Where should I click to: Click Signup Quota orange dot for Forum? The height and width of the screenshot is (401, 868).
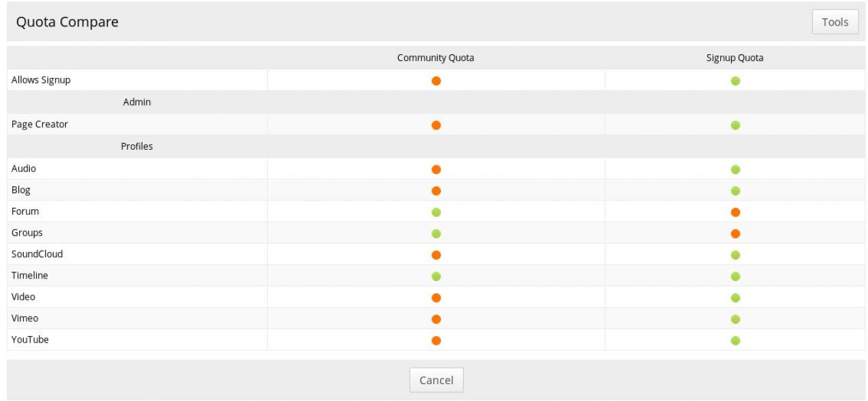coord(735,212)
